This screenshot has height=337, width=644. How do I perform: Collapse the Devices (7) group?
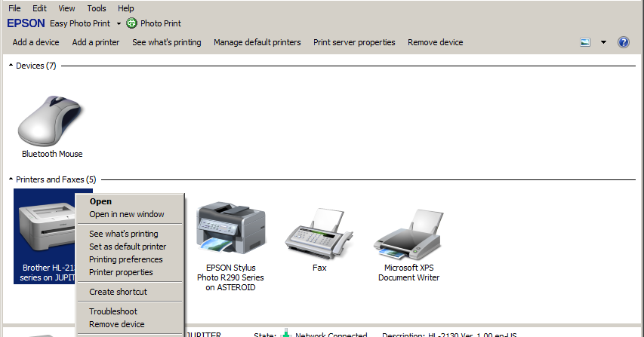coord(11,65)
